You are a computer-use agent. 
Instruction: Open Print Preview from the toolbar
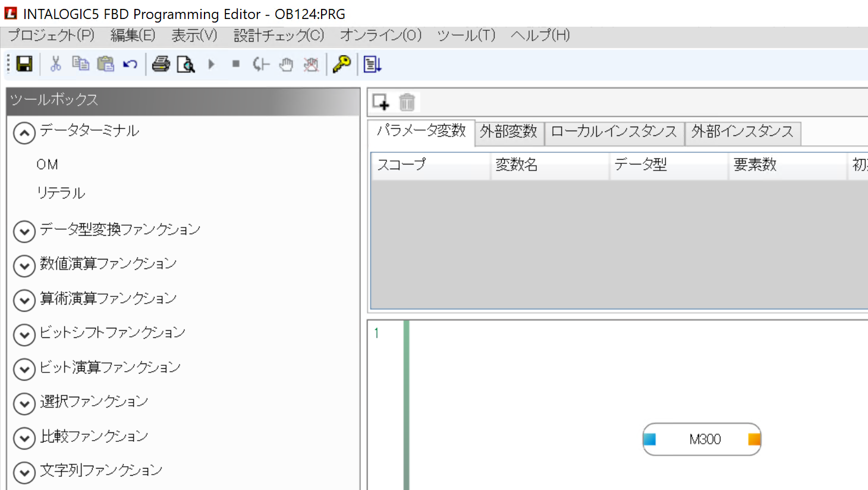point(185,64)
